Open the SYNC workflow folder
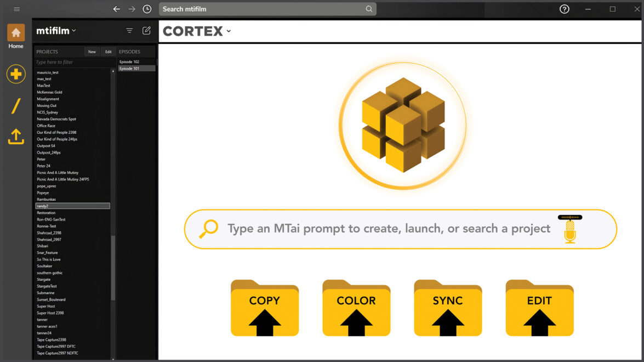This screenshot has width=644, height=362. pyautogui.click(x=448, y=308)
